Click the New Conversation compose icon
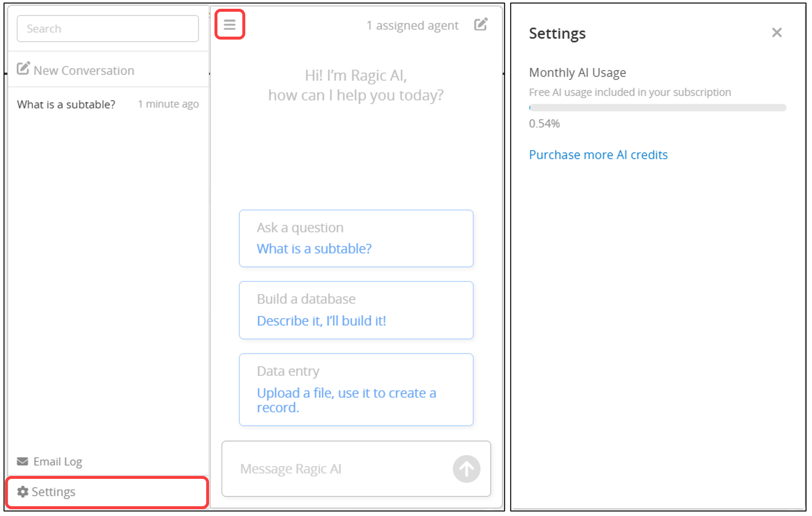Screen dimensions: 812x516 click(x=23, y=69)
